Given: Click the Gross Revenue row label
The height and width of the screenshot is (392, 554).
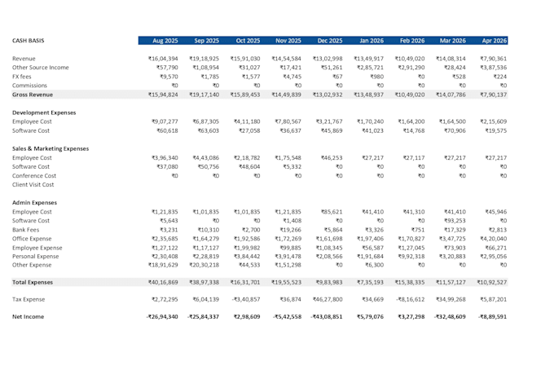Looking at the screenshot, I should [x=33, y=95].
